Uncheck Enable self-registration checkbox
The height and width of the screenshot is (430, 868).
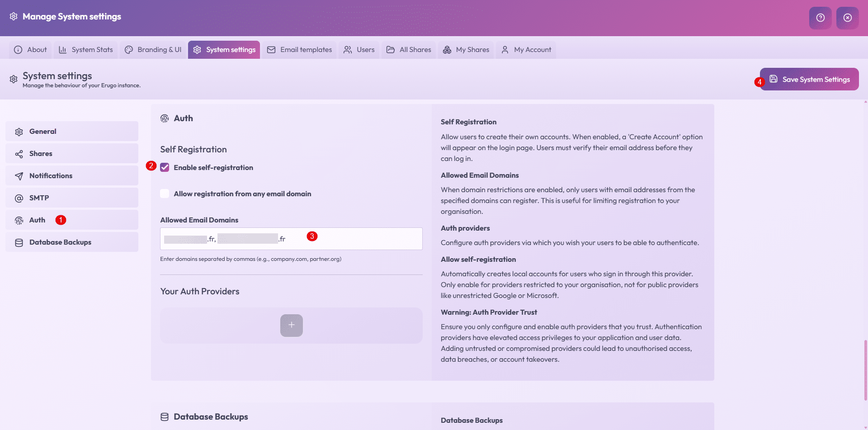pos(165,168)
